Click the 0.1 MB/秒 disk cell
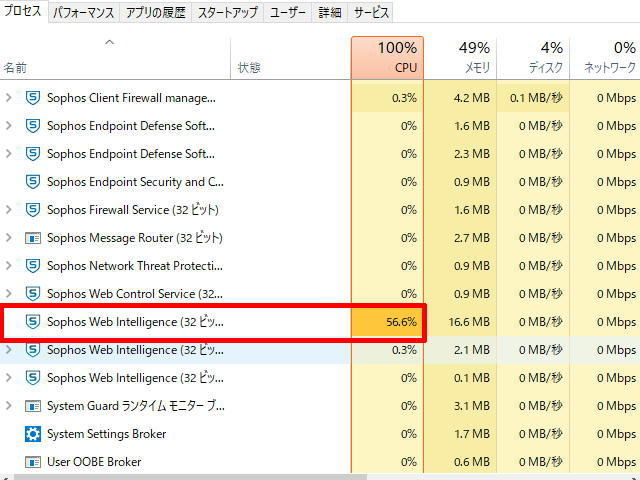640x480 pixels. (533, 98)
